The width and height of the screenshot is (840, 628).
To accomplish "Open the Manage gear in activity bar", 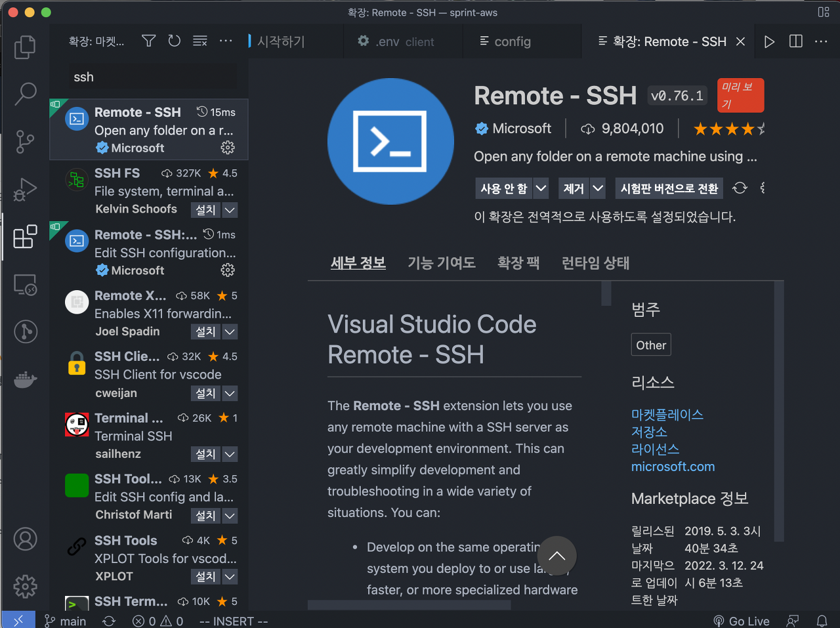I will [25, 586].
